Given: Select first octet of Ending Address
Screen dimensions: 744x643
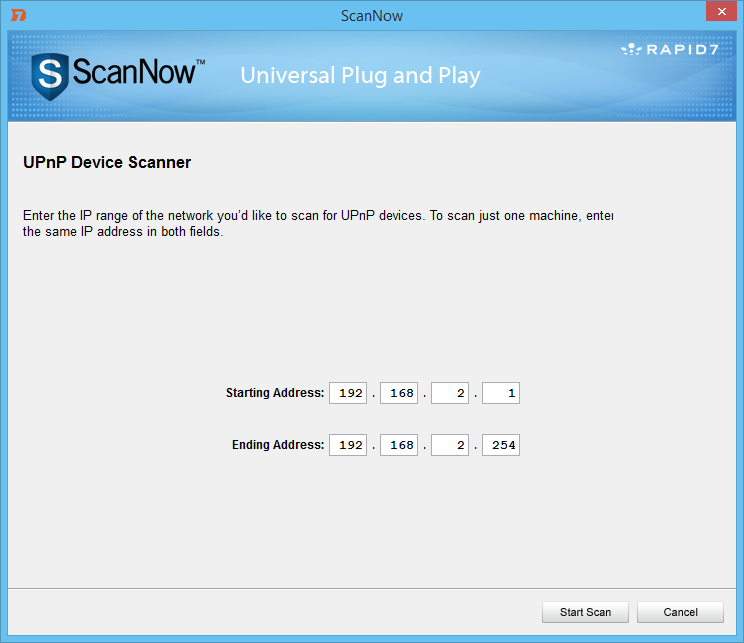Looking at the screenshot, I should coord(348,445).
